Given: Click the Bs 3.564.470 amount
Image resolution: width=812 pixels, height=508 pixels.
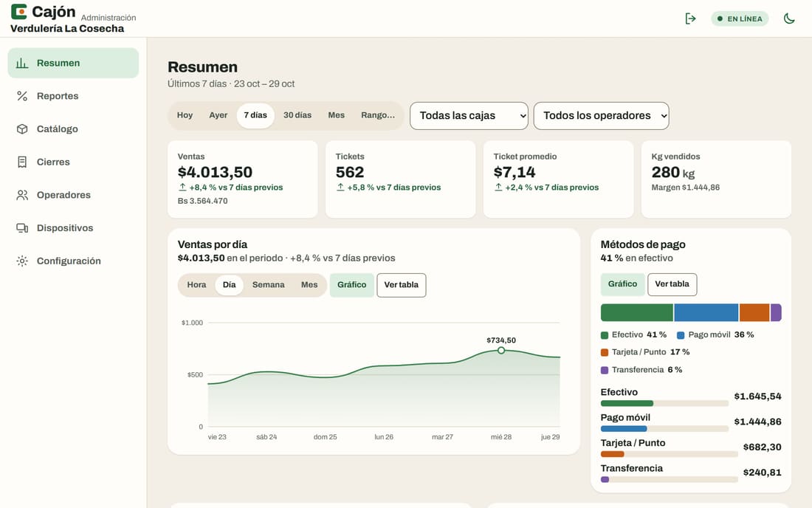Looking at the screenshot, I should click(x=202, y=201).
